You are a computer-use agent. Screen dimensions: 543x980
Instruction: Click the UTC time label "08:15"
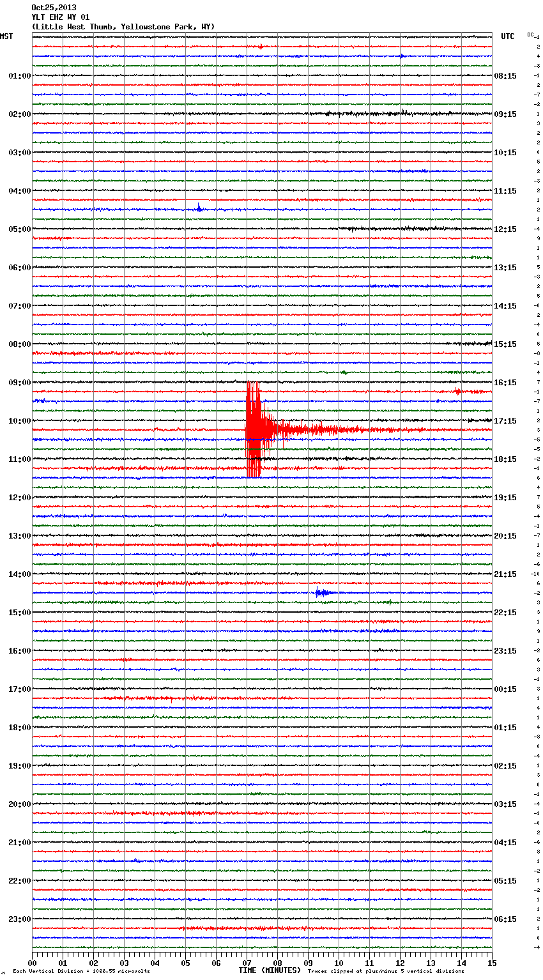(x=505, y=76)
